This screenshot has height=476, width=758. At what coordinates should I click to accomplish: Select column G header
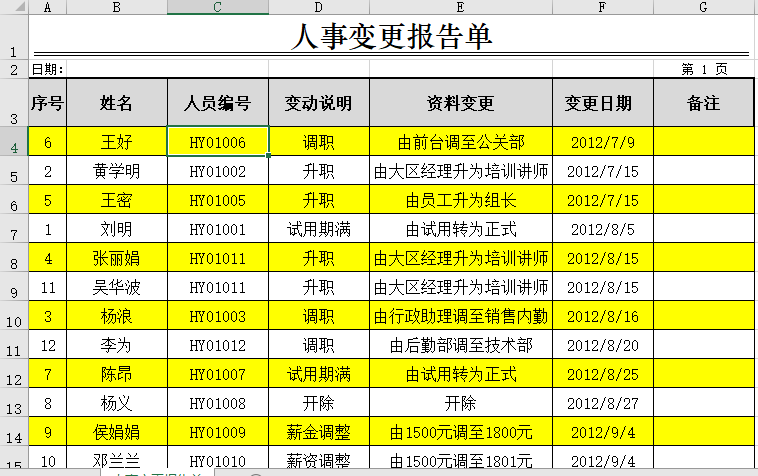(703, 7)
